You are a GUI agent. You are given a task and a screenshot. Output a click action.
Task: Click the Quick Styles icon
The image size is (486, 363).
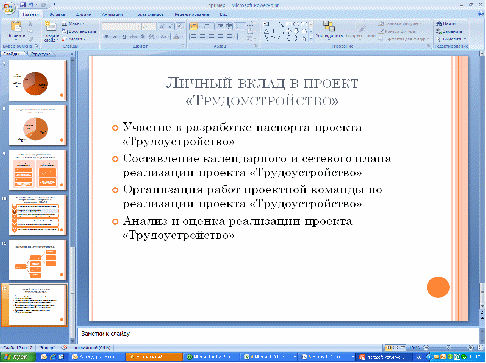361,27
